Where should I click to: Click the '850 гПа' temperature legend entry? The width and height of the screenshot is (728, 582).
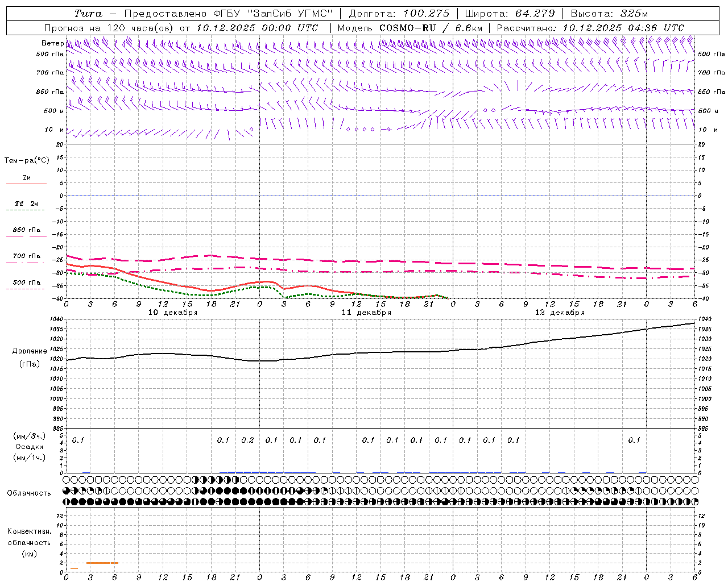pos(27,232)
